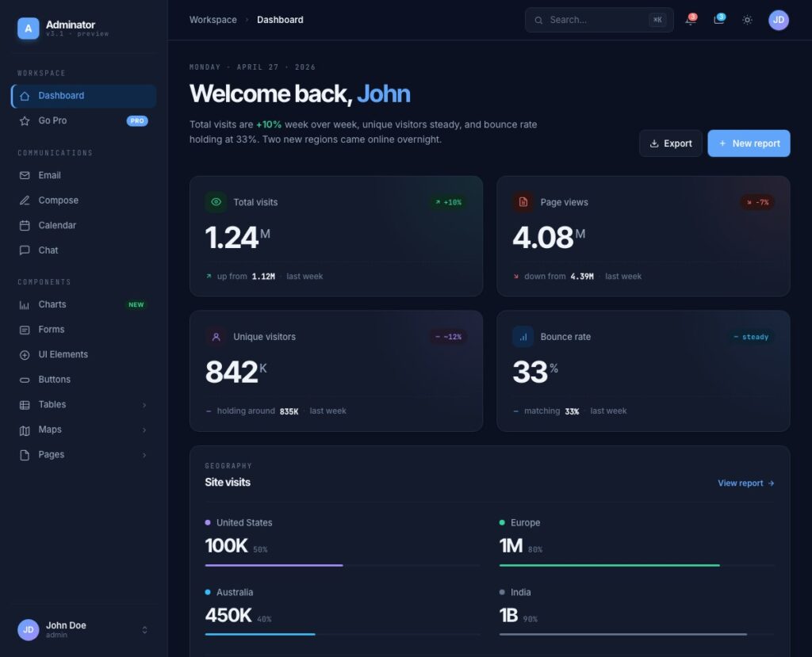Click inside the Search field
The width and height of the screenshot is (812, 657).
[x=595, y=20]
